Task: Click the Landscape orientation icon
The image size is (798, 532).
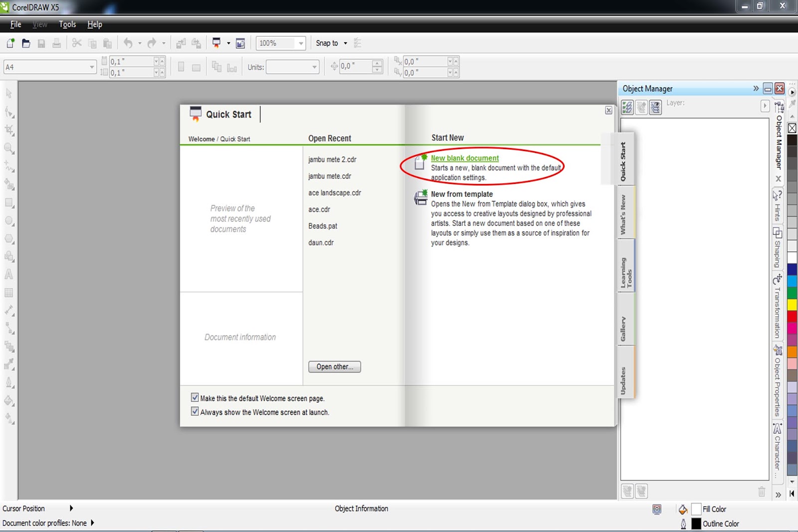Action: (x=197, y=67)
